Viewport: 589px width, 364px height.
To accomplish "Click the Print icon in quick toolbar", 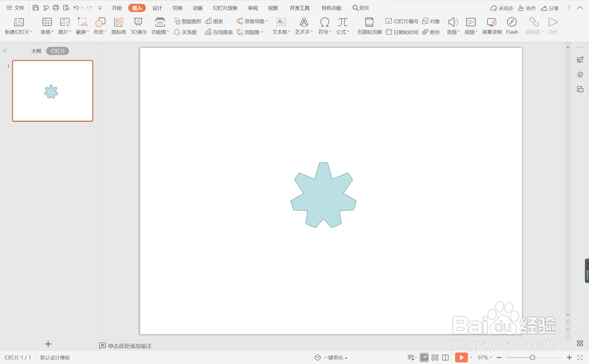I will click(56, 8).
